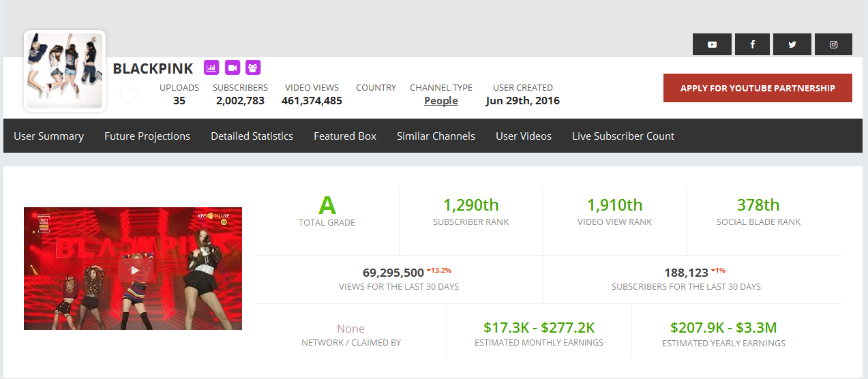Open the Instagram social link icon
The width and height of the screenshot is (868, 379).
(833, 44)
